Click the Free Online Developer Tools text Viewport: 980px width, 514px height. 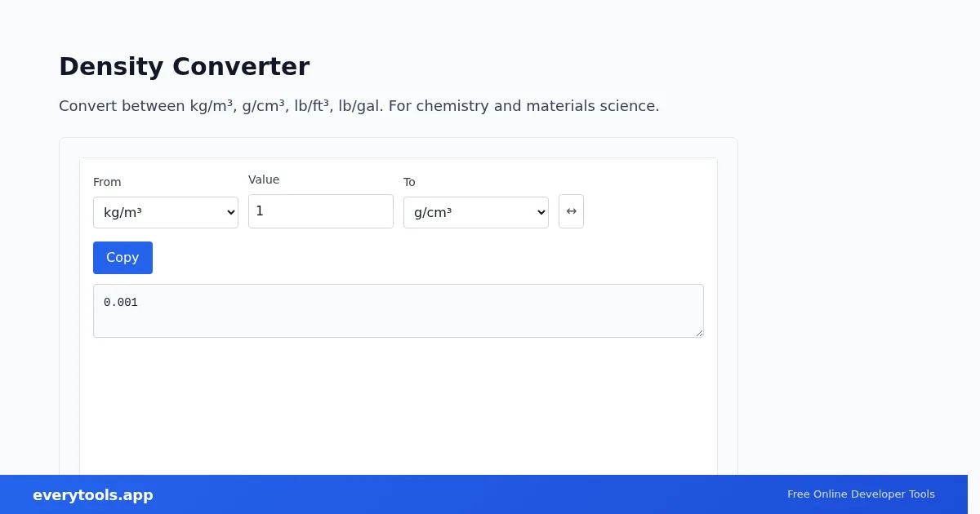coord(861,494)
